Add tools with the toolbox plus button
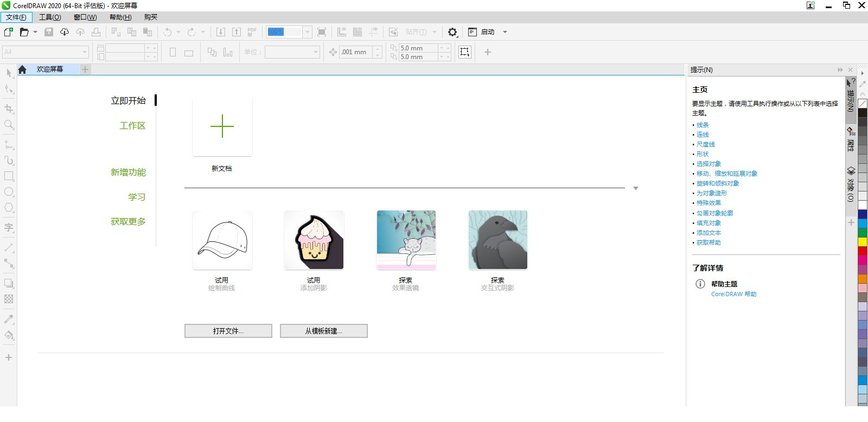This screenshot has height=422, width=868. coord(9,357)
